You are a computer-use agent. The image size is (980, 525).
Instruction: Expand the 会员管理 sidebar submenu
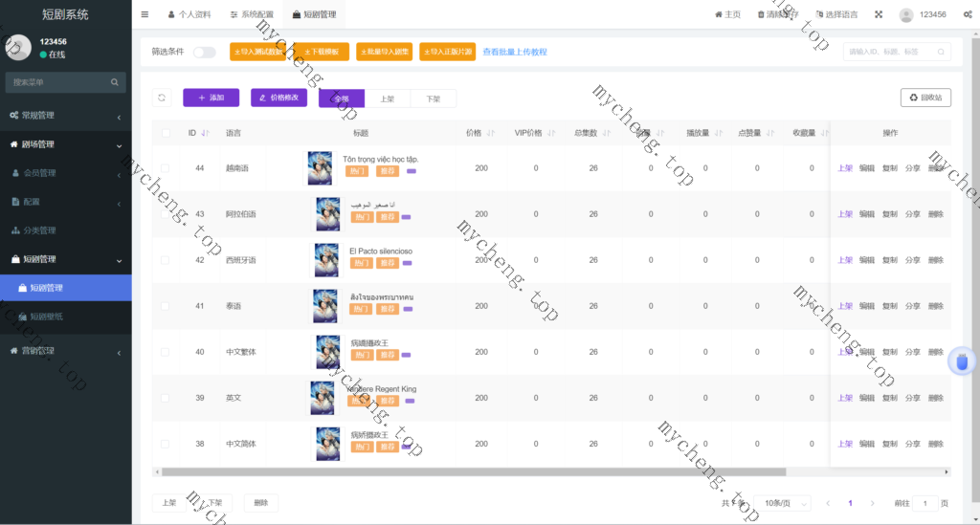point(66,173)
